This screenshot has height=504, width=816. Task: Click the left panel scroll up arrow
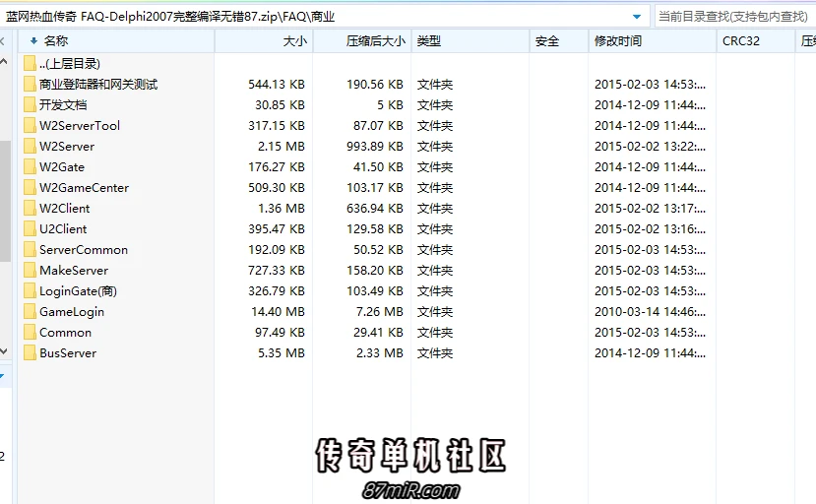pos(4,61)
